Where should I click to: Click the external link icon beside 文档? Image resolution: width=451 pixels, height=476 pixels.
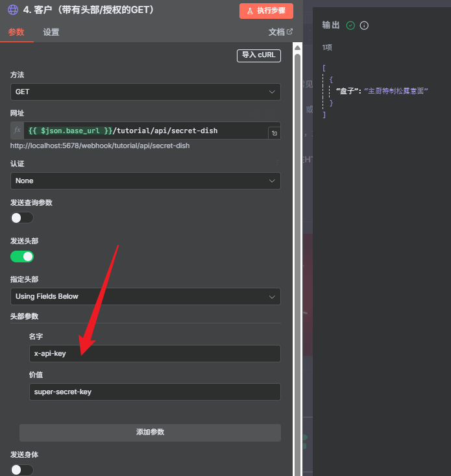tap(289, 32)
